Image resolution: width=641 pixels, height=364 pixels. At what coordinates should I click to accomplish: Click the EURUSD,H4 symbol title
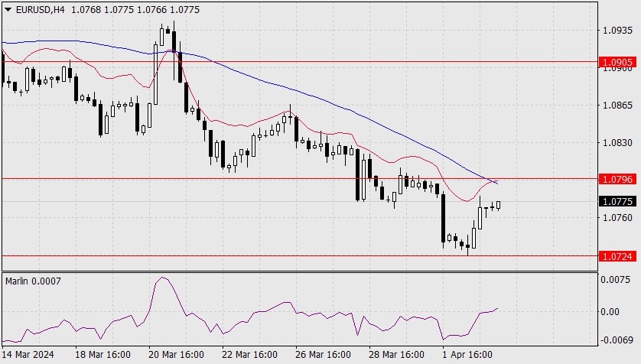[40, 10]
